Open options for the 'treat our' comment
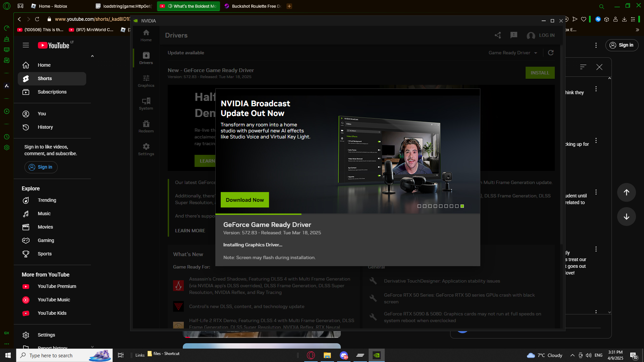Screen dimensions: 644x362 pos(596,249)
